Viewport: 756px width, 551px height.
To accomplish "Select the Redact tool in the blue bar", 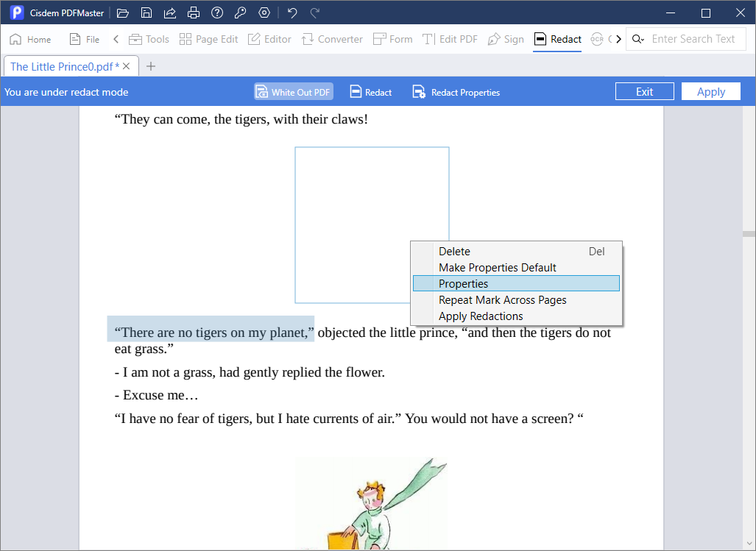I will (x=371, y=91).
